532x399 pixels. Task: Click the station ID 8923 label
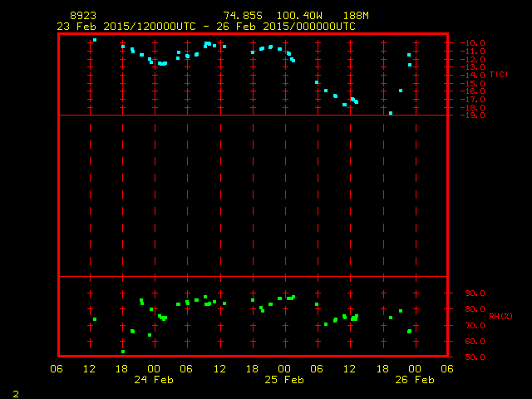coord(81,16)
